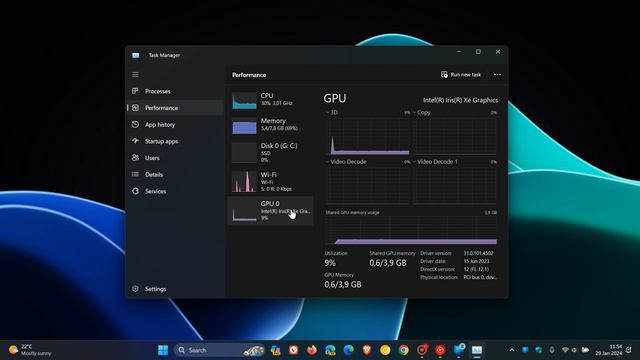Click the taskbar Search box
The image size is (640, 360).
[x=219, y=350]
